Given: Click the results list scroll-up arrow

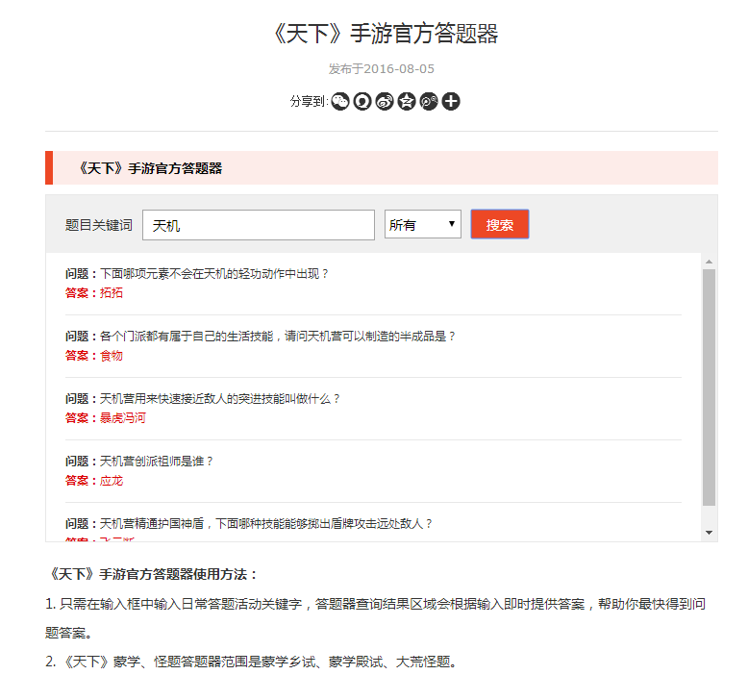Looking at the screenshot, I should click(x=710, y=262).
